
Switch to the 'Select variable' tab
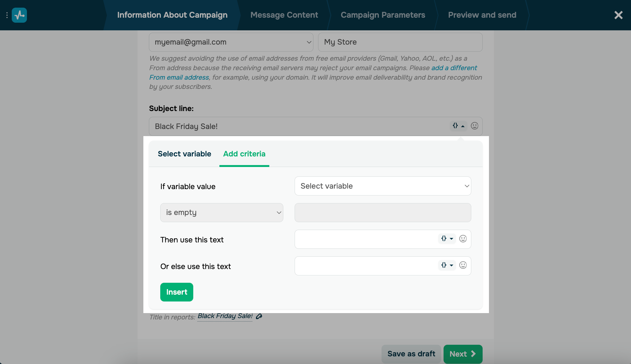click(184, 154)
